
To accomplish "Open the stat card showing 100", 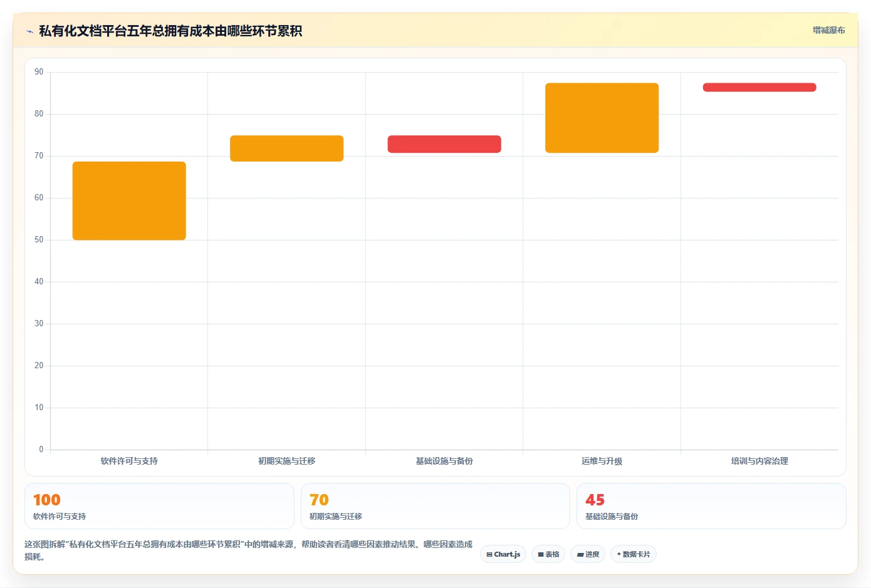I will tap(159, 506).
